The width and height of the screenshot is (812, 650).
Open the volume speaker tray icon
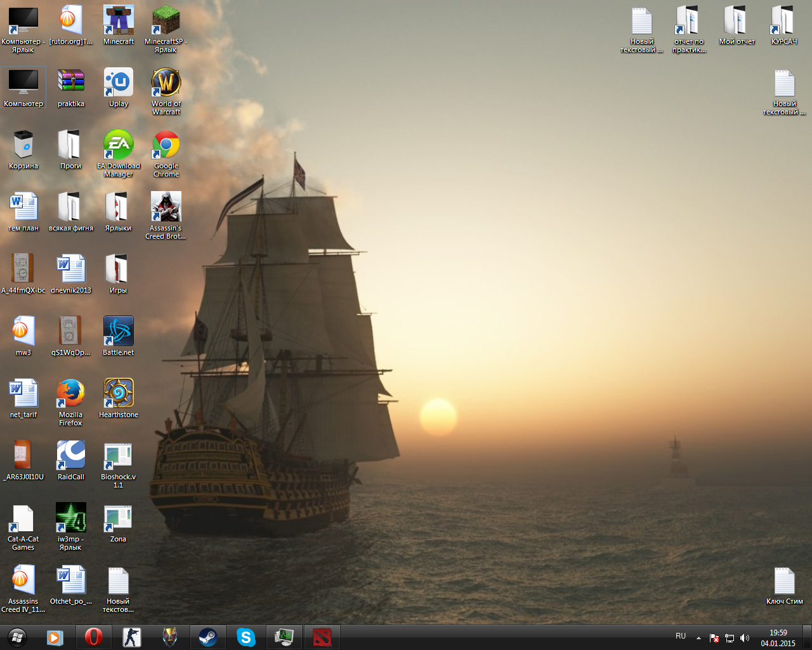tap(745, 638)
